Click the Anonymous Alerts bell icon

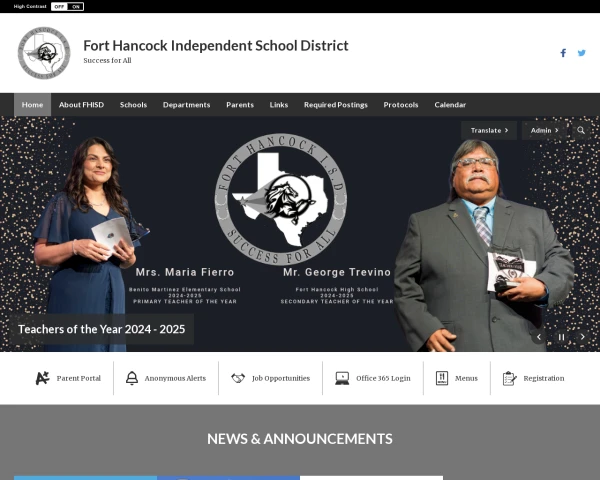pos(132,378)
